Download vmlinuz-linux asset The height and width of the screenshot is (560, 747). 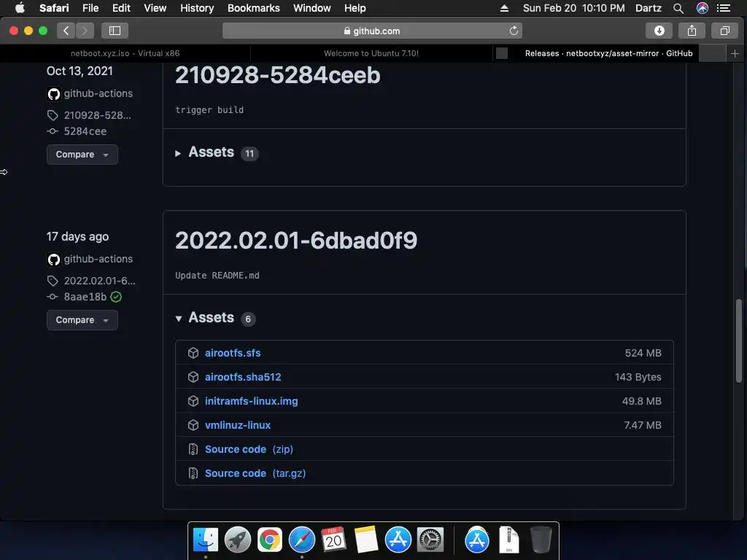click(x=238, y=425)
